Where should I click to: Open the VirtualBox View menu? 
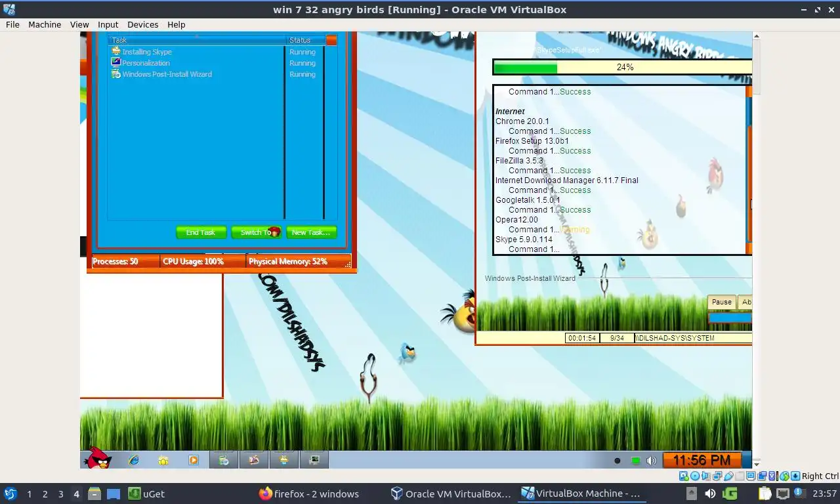(x=79, y=24)
